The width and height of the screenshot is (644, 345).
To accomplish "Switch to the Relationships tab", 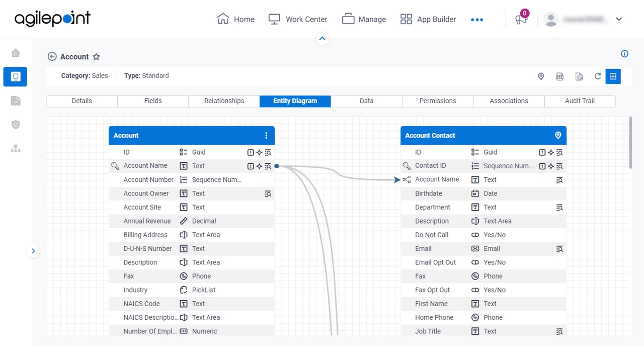I will [224, 101].
